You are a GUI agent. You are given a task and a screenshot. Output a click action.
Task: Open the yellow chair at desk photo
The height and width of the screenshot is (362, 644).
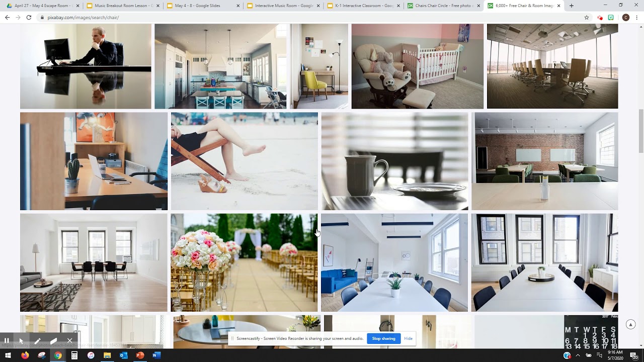tap(319, 66)
